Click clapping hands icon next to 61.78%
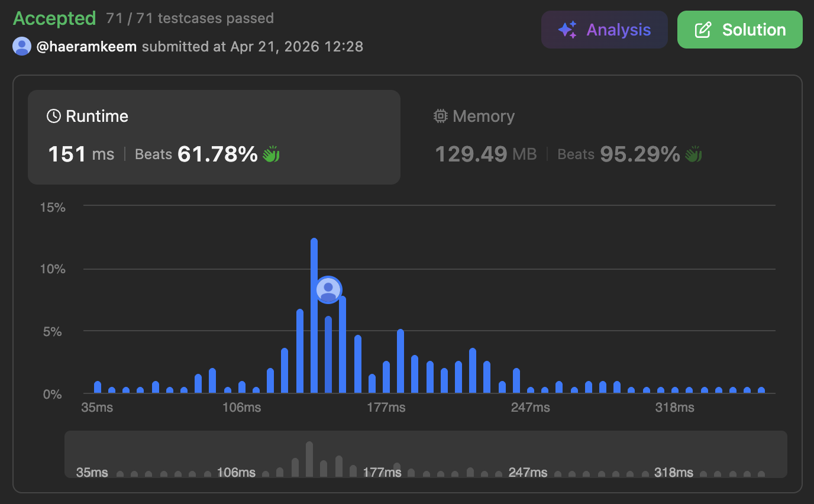The height and width of the screenshot is (504, 814). click(x=271, y=154)
